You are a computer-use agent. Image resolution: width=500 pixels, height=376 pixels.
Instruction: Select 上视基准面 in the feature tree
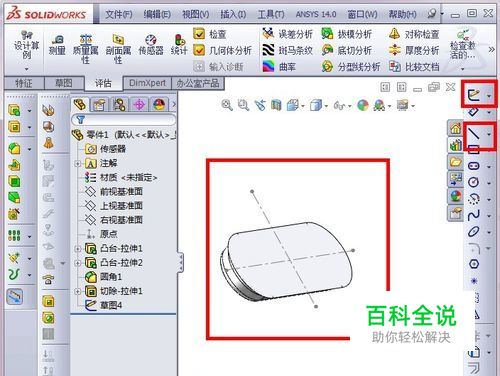[114, 206]
